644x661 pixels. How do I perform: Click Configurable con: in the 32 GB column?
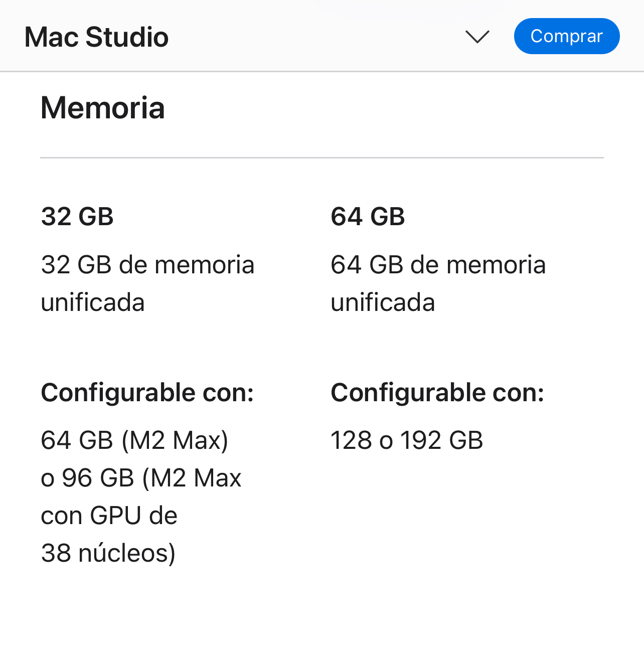[147, 393]
